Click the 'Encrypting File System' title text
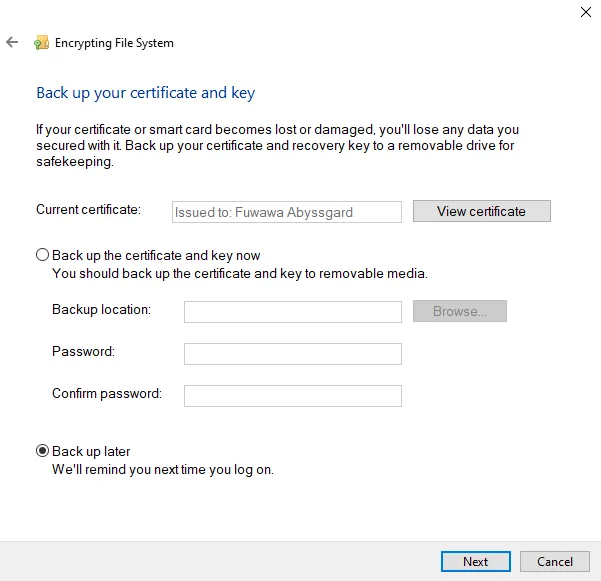Screen dimensions: 601x581 [114, 43]
